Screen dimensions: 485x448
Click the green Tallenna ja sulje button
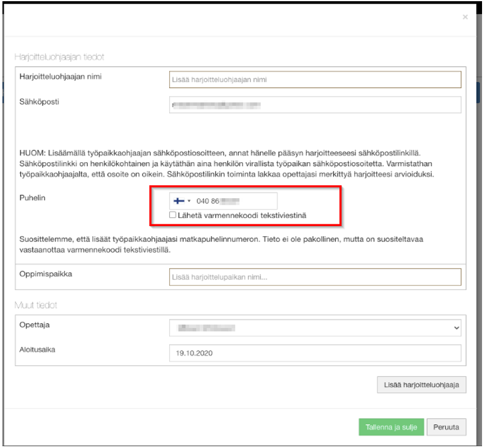(391, 427)
